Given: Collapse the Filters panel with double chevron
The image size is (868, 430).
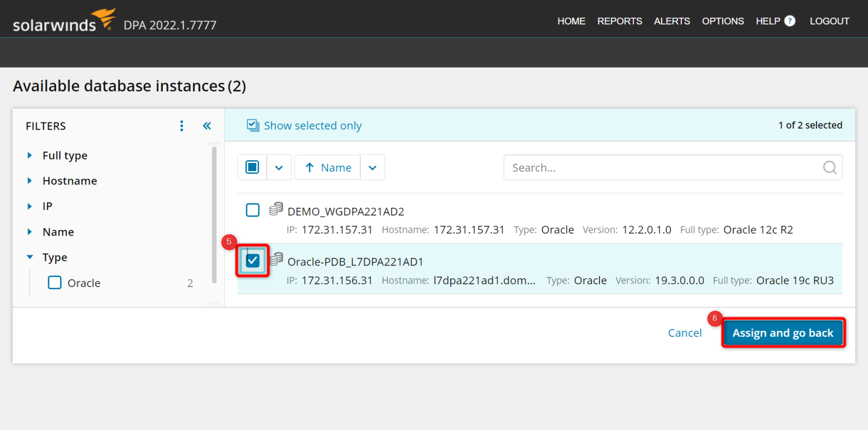Looking at the screenshot, I should coord(206,126).
